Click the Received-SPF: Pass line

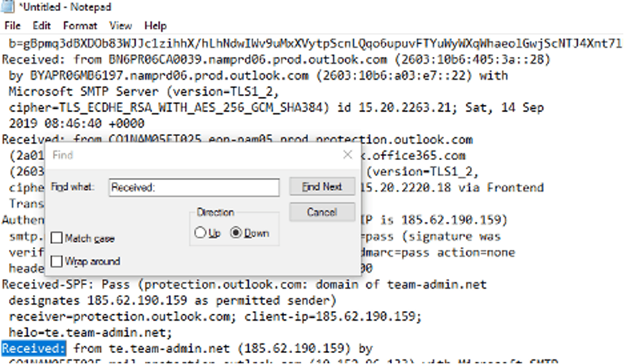(x=245, y=284)
